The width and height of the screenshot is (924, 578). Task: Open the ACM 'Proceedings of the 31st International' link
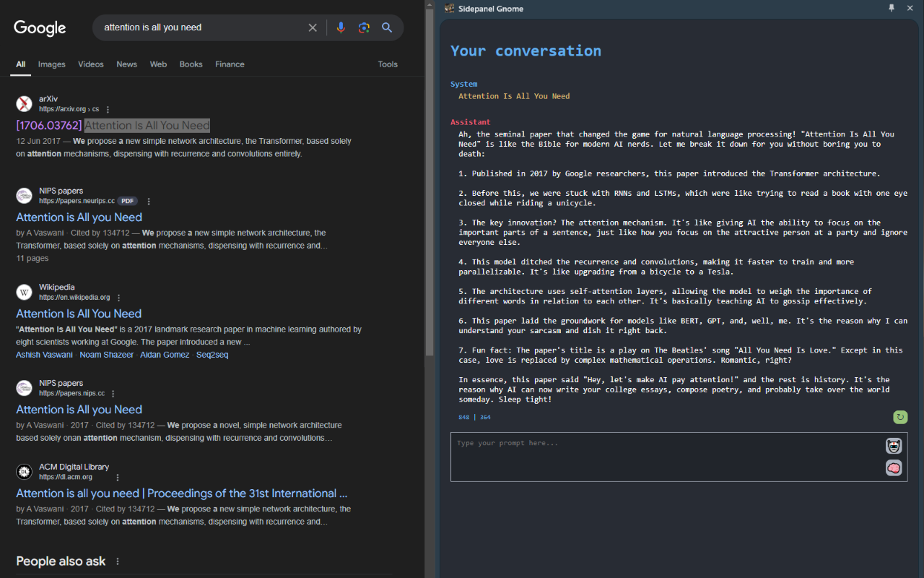(x=182, y=493)
